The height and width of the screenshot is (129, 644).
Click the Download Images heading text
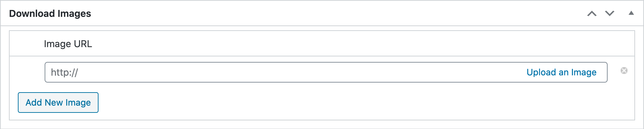[50, 13]
